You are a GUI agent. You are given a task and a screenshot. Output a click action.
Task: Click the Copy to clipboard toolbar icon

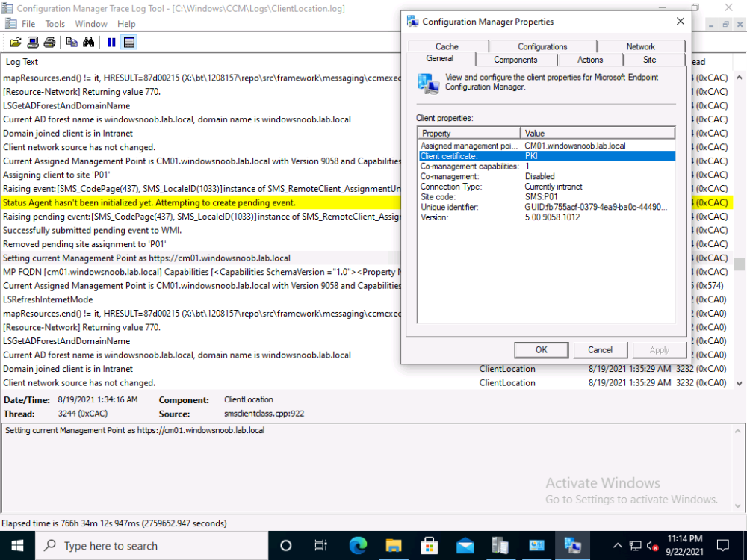coord(72,43)
